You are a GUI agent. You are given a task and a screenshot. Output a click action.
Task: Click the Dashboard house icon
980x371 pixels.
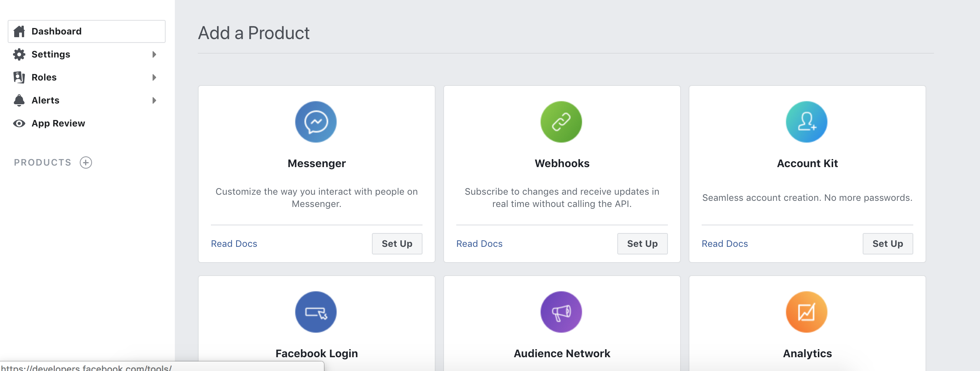tap(19, 31)
